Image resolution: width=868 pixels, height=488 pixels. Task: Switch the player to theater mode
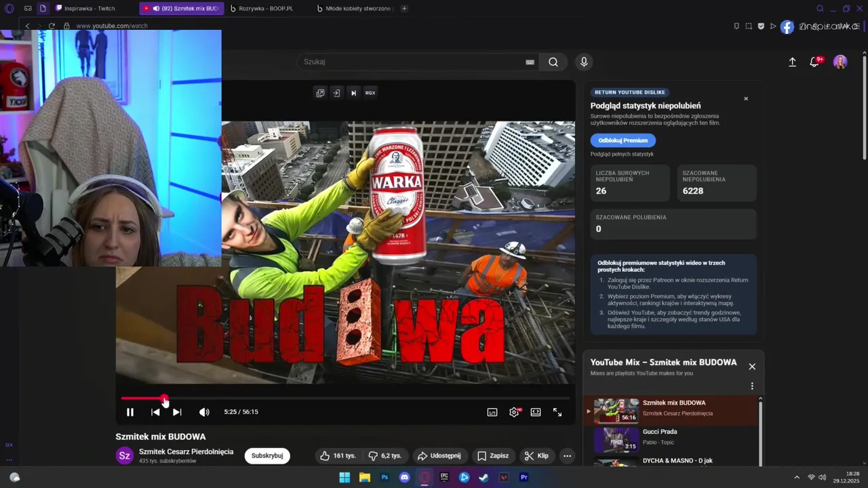pos(536,412)
